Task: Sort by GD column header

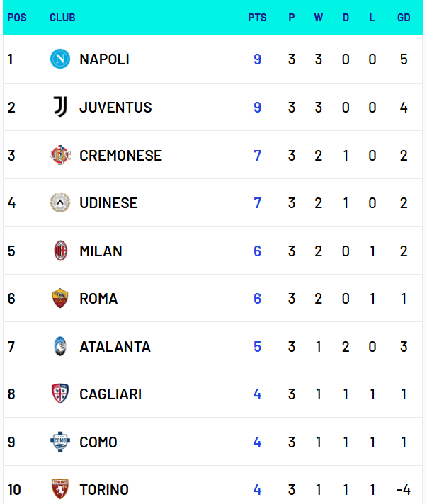Action: [x=404, y=18]
